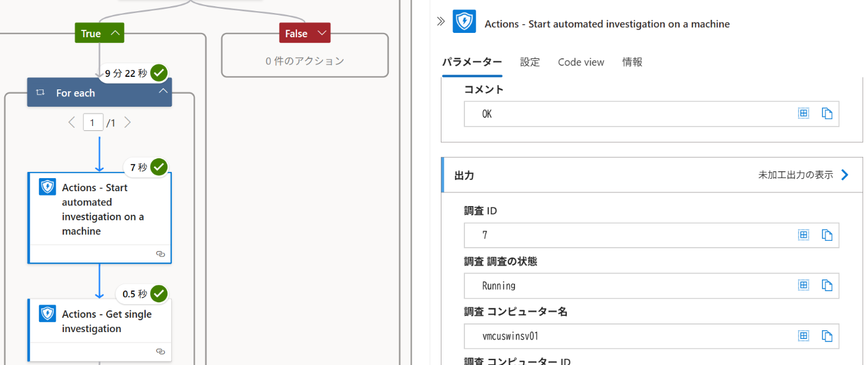Click the loop icon on the For each block

40,92
